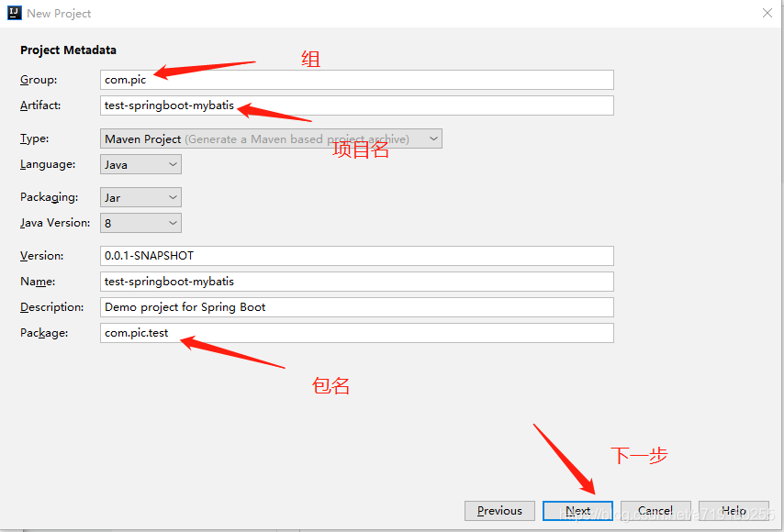Click the Artifact: label

point(40,105)
